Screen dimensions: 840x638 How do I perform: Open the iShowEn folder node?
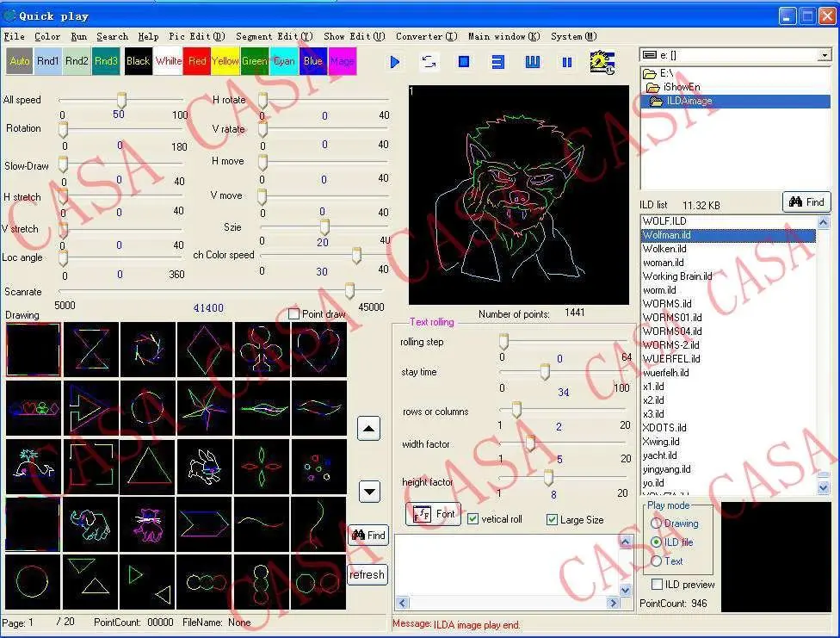(x=673, y=87)
